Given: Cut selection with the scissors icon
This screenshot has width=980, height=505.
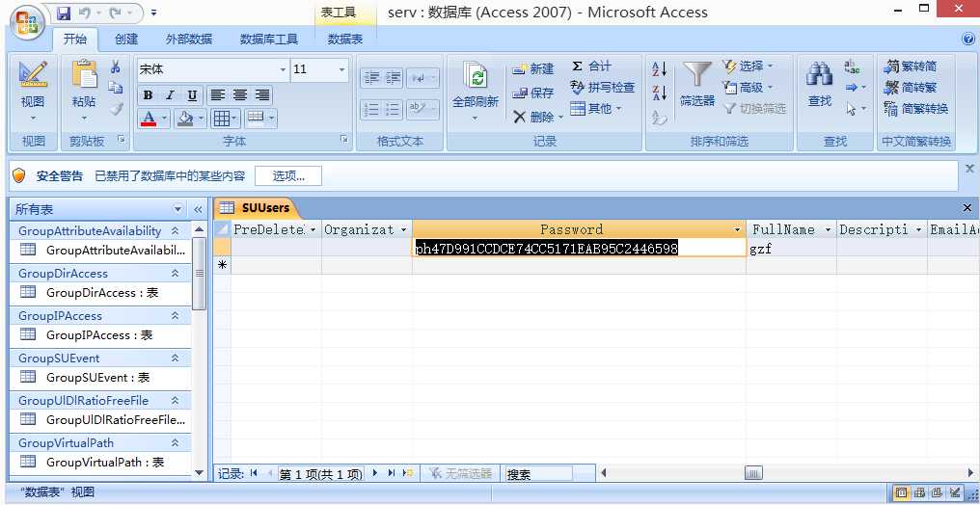Looking at the screenshot, I should [116, 66].
